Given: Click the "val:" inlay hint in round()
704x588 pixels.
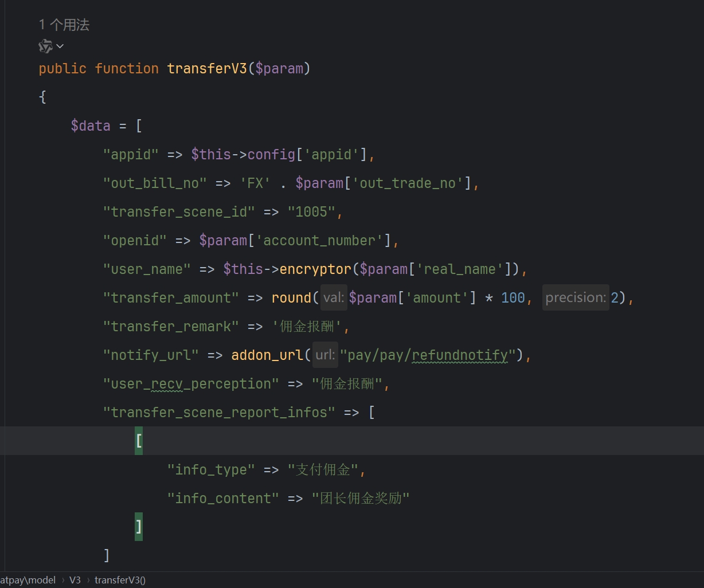Looking at the screenshot, I should coord(334,298).
